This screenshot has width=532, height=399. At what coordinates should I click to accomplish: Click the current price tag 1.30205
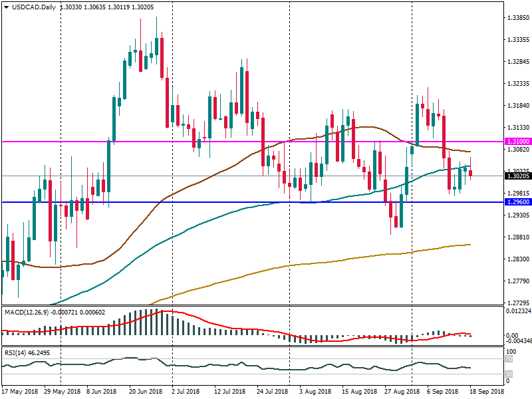[516, 176]
